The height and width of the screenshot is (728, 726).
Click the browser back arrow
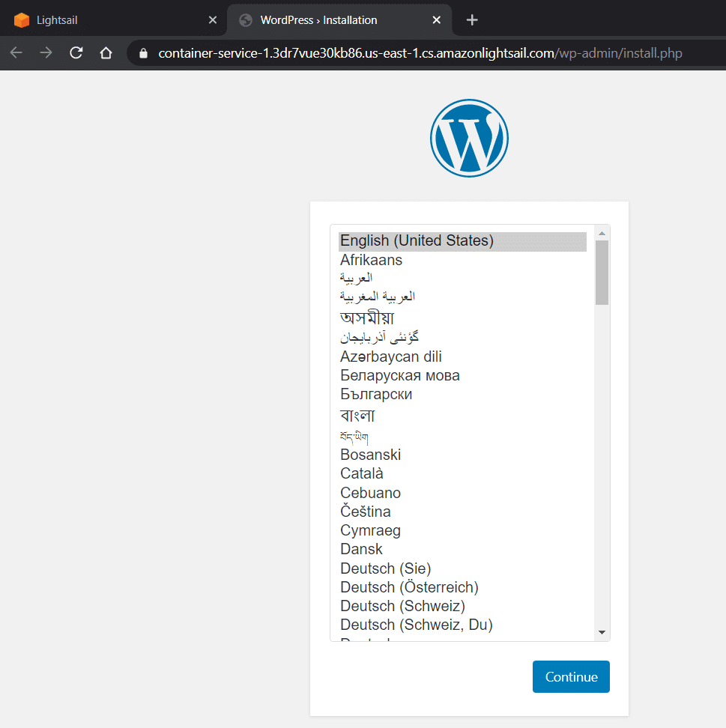(x=16, y=53)
